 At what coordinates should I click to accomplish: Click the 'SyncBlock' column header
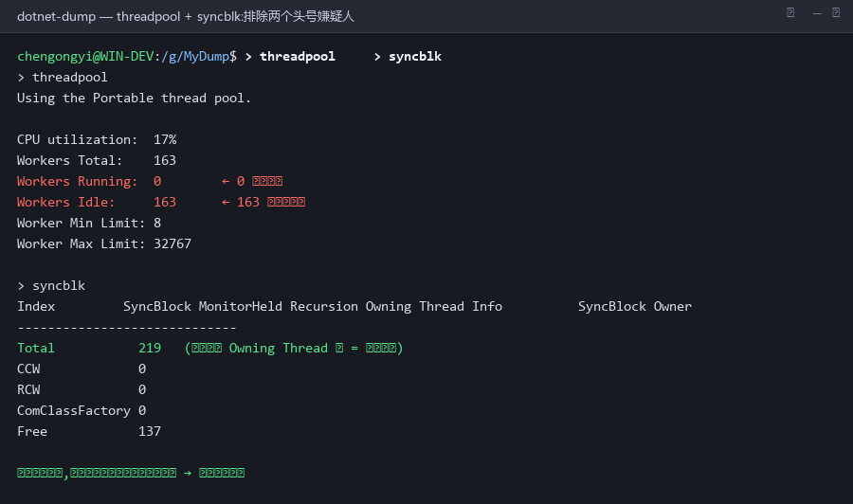(157, 306)
